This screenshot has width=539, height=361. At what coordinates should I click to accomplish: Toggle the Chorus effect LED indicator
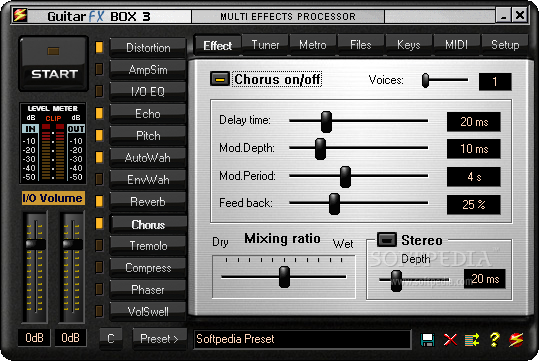pyautogui.click(x=99, y=223)
